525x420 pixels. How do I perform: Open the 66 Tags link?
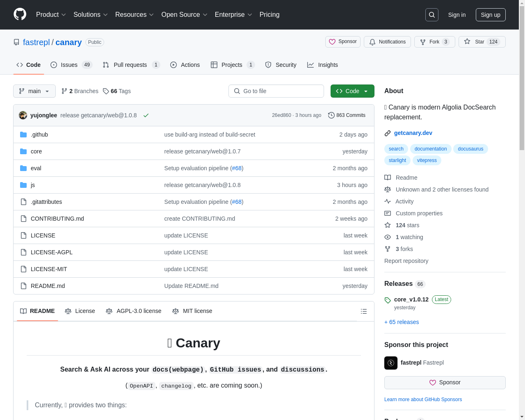[x=117, y=91]
